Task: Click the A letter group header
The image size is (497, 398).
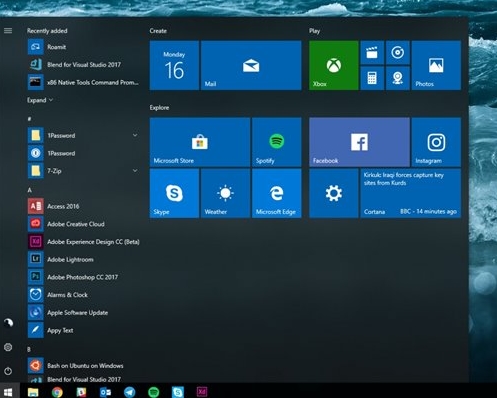Action: pyautogui.click(x=29, y=190)
